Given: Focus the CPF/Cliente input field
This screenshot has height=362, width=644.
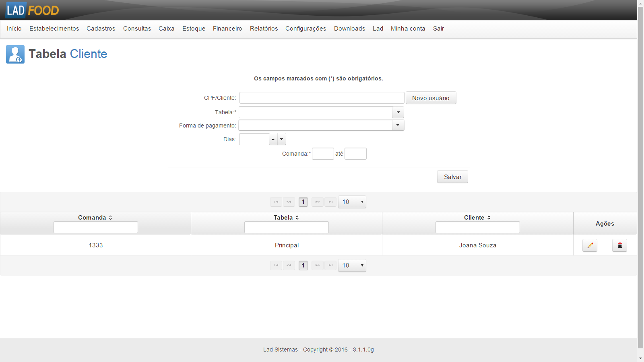Looking at the screenshot, I should (322, 98).
